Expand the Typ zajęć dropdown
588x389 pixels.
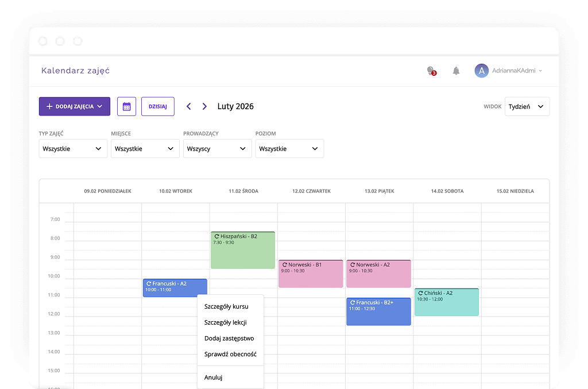click(x=73, y=148)
